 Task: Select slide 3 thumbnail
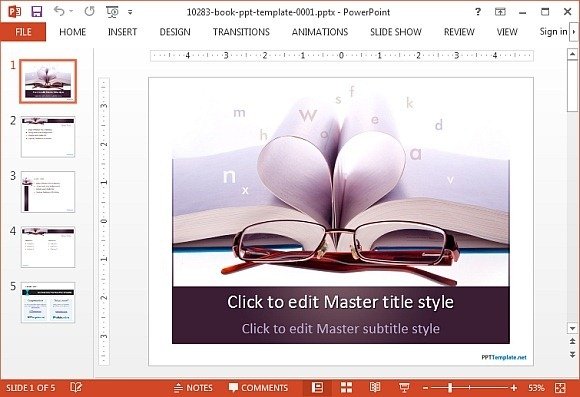(48, 192)
